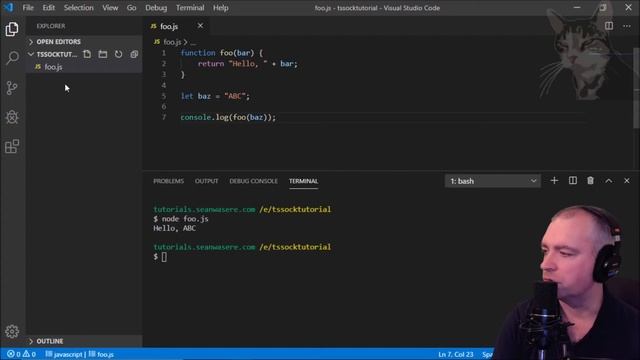The image size is (640, 360).
Task: Click the return keyword on line 2
Action: (211, 64)
